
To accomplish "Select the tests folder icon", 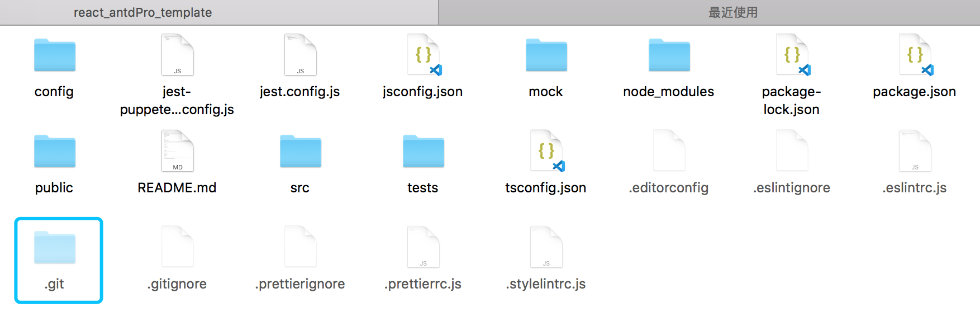I will point(424,151).
